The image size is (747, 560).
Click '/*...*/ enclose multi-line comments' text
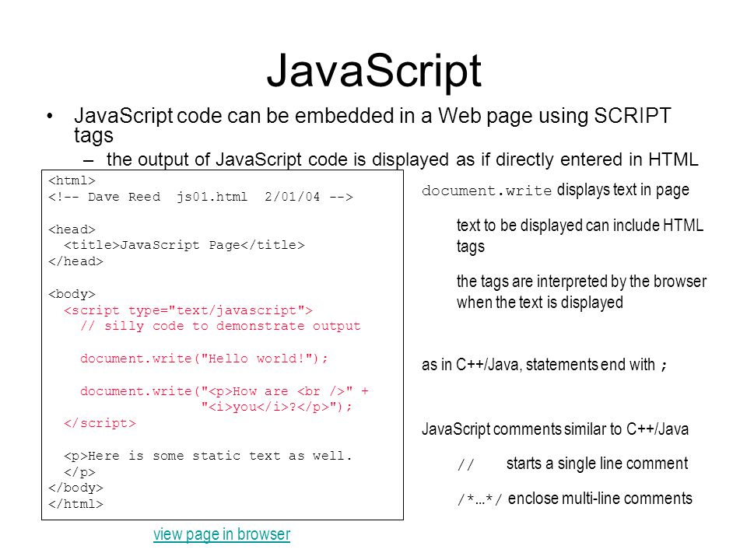pos(574,499)
